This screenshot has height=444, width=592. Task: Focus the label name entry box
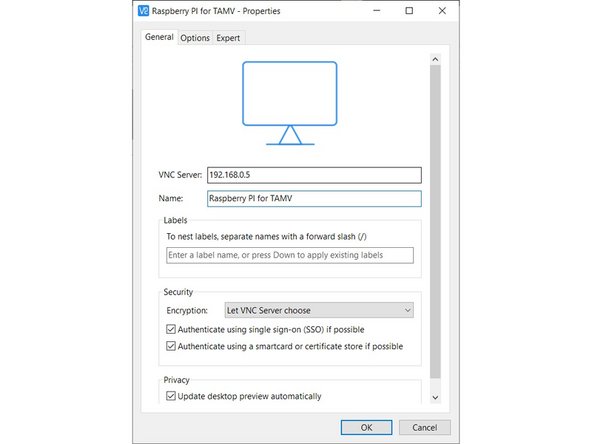(x=290, y=255)
